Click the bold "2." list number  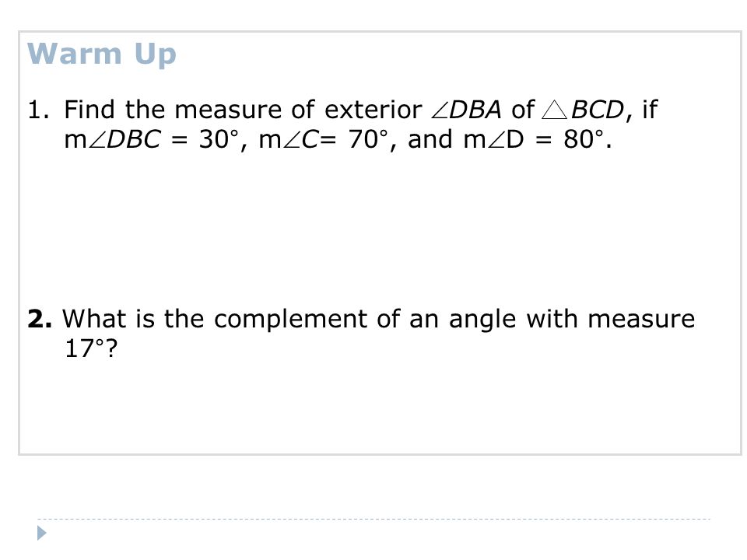40,319
